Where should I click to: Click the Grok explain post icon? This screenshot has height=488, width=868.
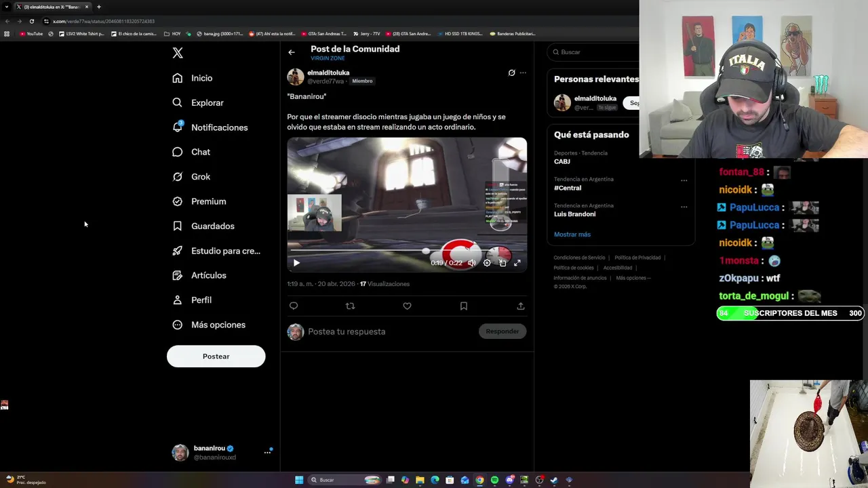(x=511, y=73)
